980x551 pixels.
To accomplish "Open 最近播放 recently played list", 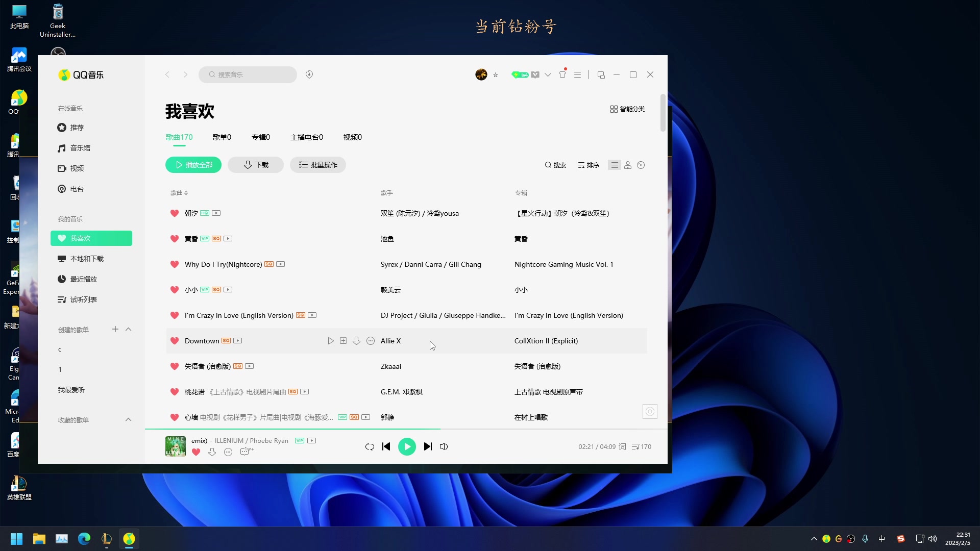I will coord(83,279).
